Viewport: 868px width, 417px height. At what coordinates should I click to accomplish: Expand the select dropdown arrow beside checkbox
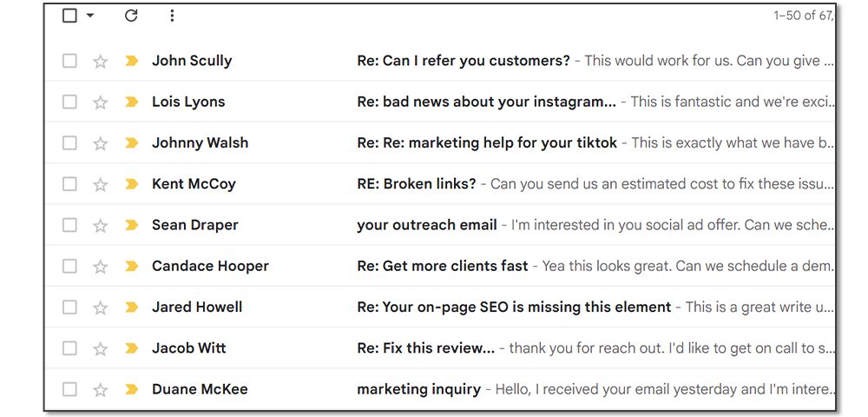coord(90,16)
